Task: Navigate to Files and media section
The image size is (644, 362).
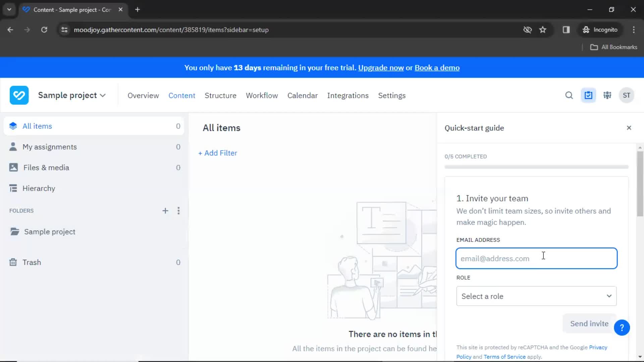Action: tap(46, 167)
